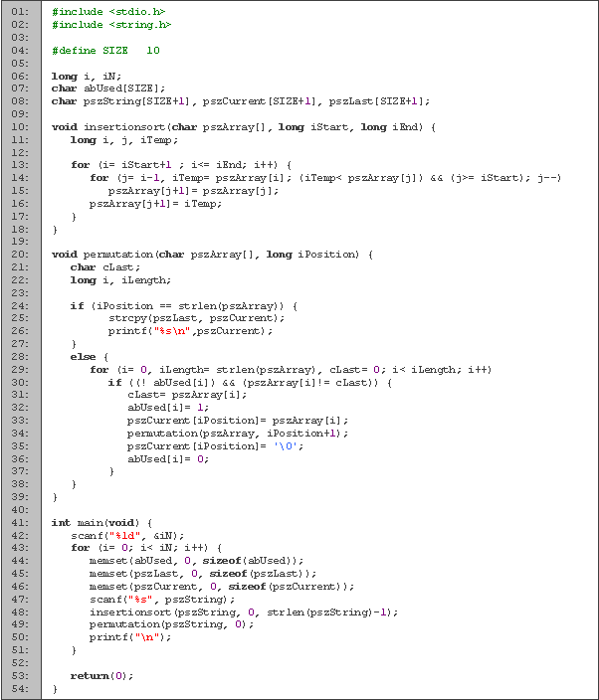Screen dimensions: 599x700
Task: Click the 'else' keyword on line 28
Action: (x=83, y=357)
